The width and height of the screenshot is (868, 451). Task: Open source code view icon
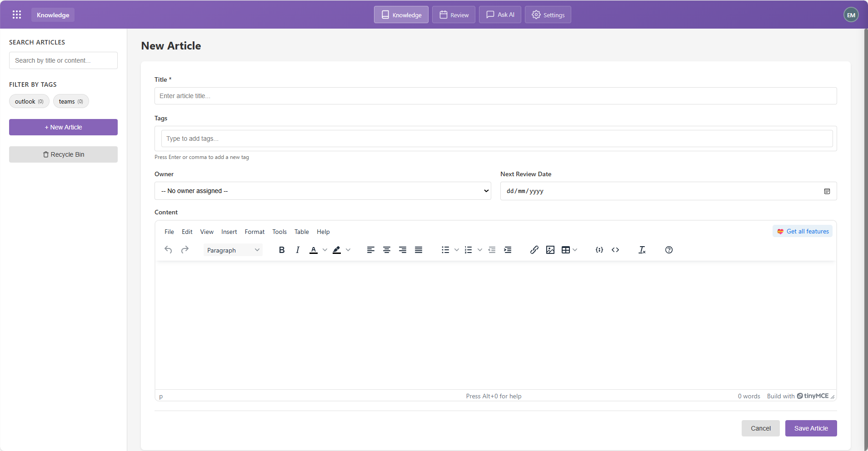[615, 250]
